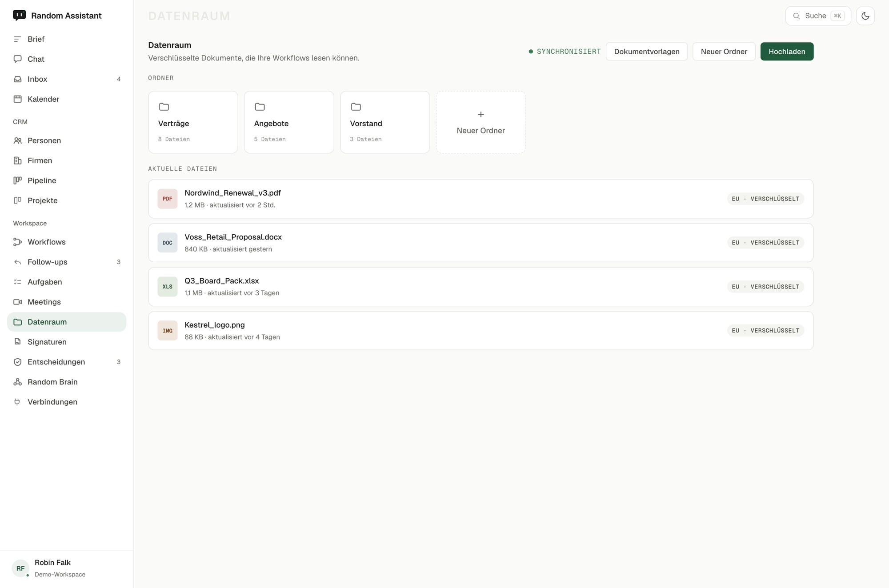
Task: Open the Inbox tray icon
Action: pos(17,79)
